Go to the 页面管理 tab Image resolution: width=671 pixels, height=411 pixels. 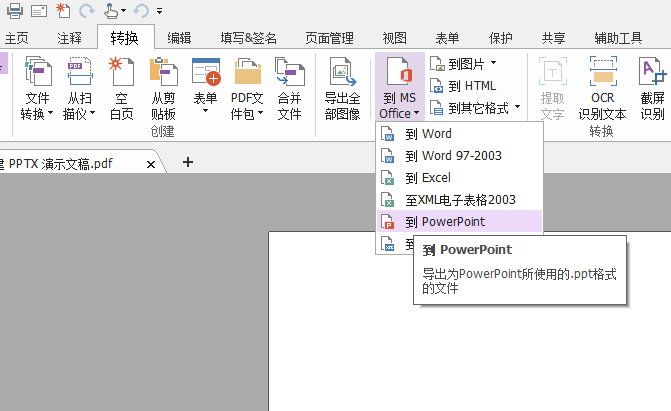330,39
